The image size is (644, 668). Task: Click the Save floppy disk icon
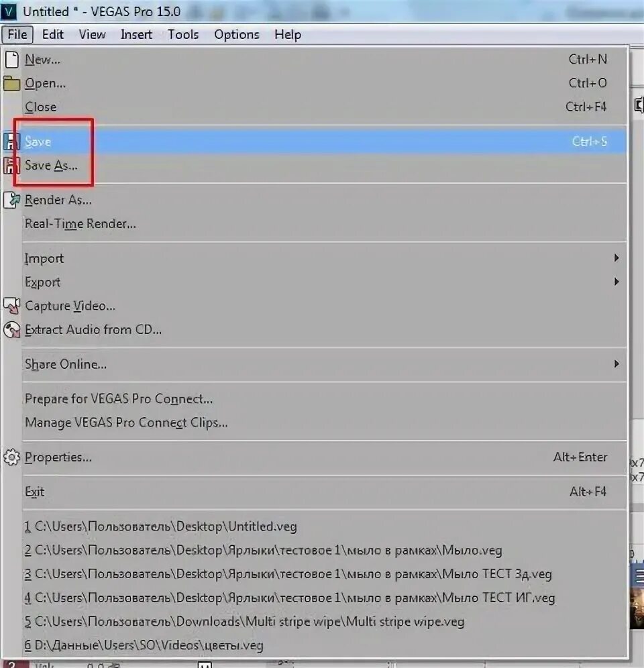(x=11, y=142)
